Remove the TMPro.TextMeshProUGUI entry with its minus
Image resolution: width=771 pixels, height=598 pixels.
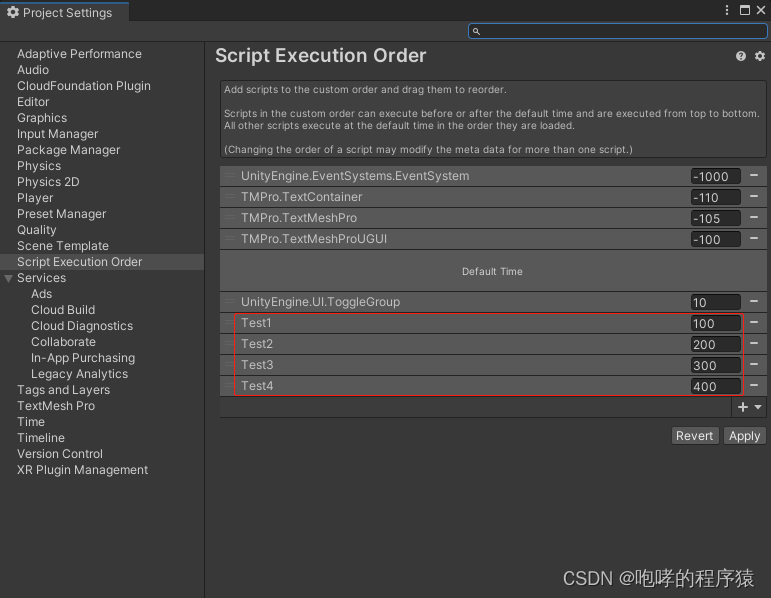click(x=754, y=239)
